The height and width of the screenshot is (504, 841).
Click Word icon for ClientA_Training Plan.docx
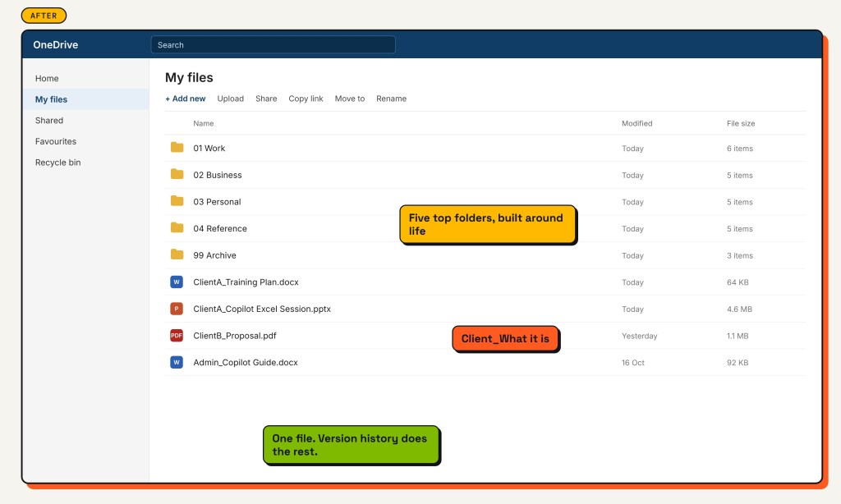pos(177,282)
